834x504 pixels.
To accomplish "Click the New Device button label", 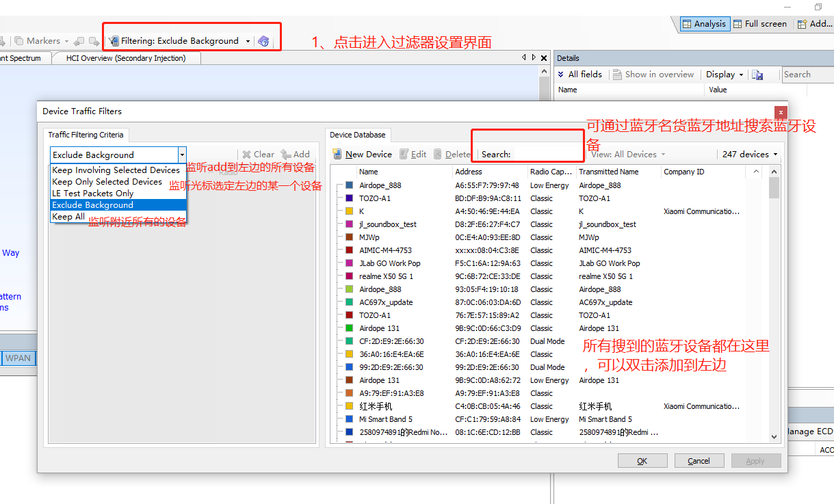I will coord(369,155).
